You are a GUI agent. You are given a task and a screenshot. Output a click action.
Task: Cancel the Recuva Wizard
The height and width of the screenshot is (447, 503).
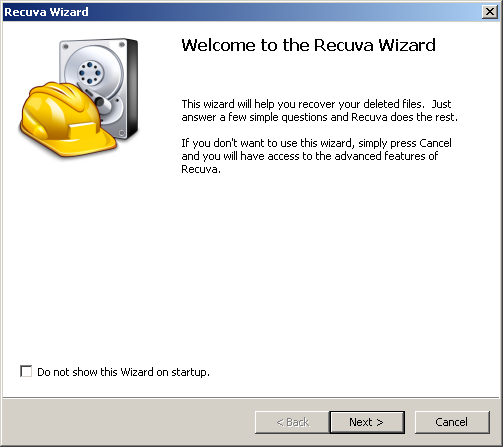click(452, 422)
